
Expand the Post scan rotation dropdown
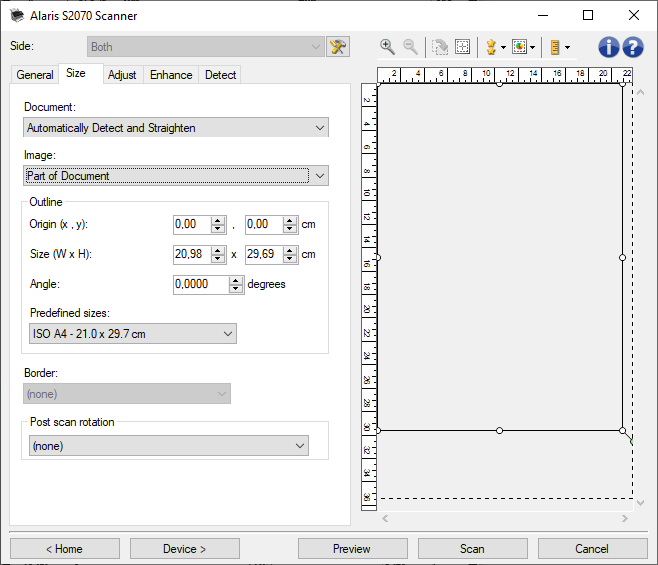click(x=168, y=446)
